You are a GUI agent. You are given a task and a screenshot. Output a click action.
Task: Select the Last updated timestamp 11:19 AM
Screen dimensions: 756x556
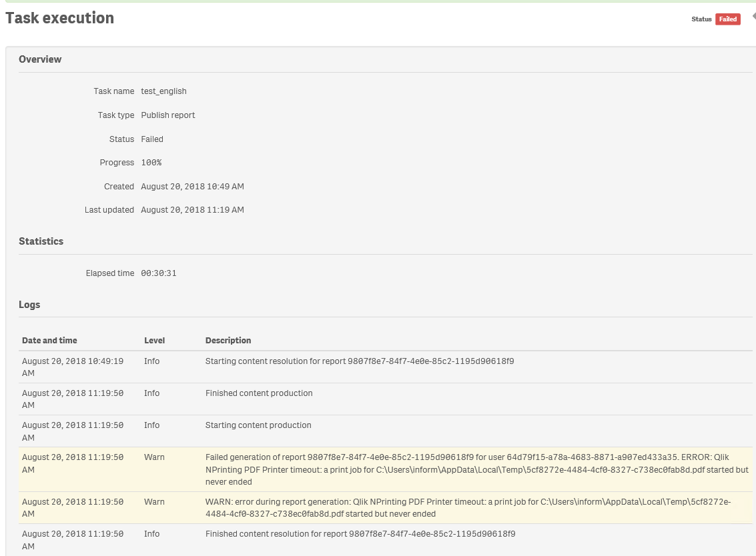coord(192,210)
